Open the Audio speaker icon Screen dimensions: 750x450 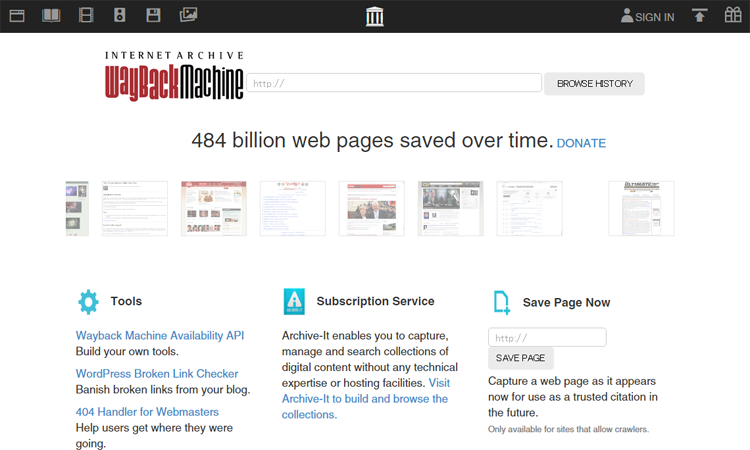120,15
